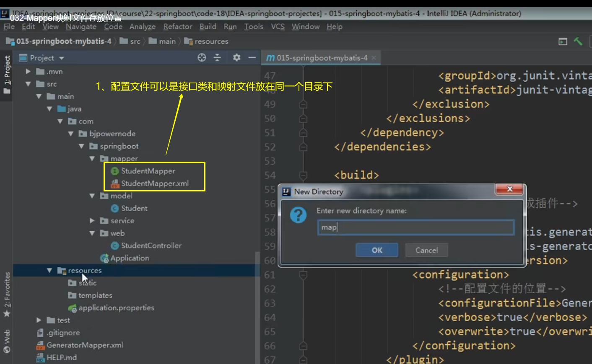Click the collapse all icon in Project panel

(217, 58)
